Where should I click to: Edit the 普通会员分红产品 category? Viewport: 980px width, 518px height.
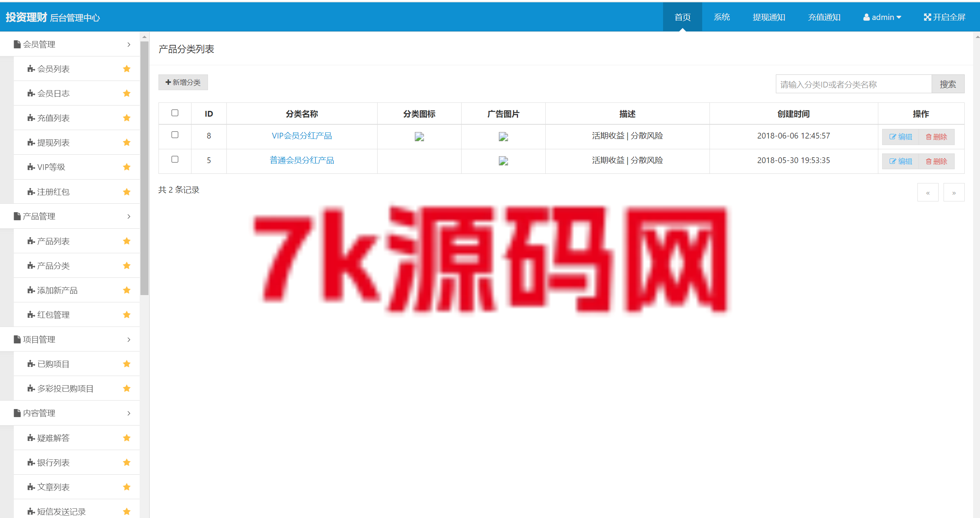tap(901, 162)
